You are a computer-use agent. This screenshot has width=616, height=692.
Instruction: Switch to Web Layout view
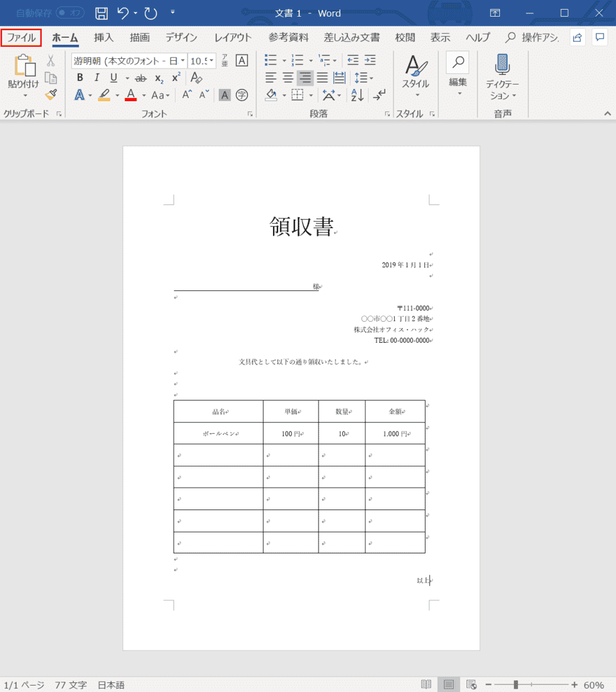(x=471, y=684)
